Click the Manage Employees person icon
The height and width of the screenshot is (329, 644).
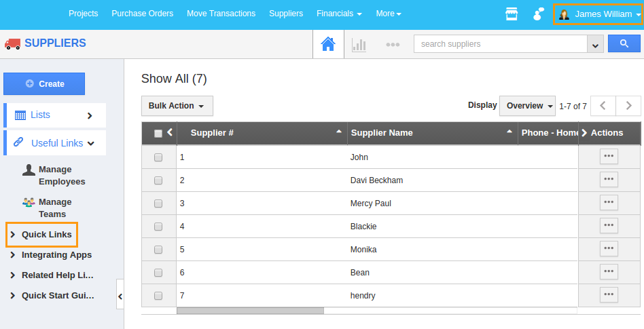(x=29, y=170)
